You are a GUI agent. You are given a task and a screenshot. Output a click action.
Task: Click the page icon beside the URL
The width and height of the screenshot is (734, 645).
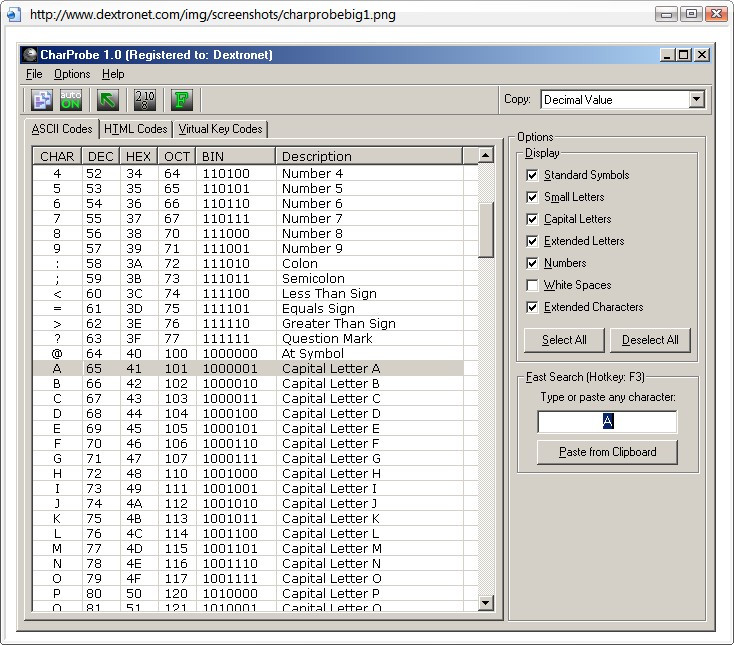point(15,15)
